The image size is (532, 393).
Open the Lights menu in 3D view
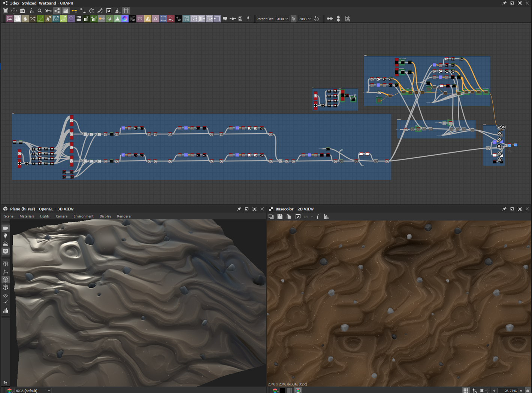point(45,216)
